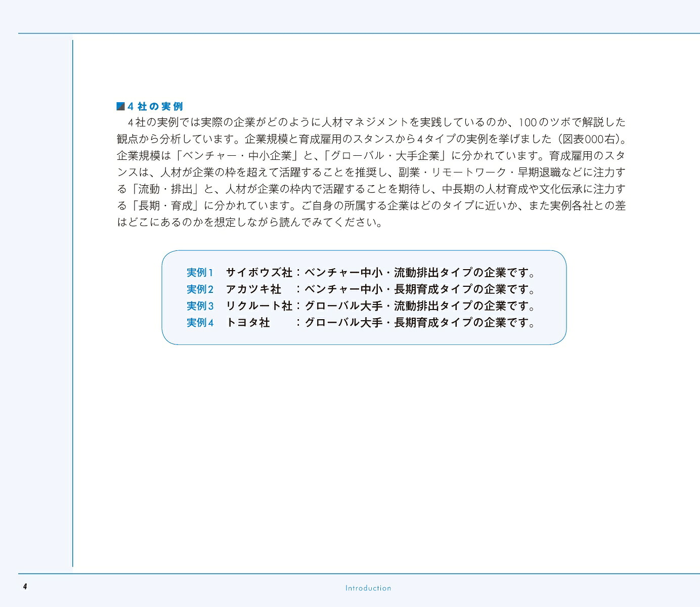
Task: Click the company name 'サイボウズ社'
Action: [x=259, y=273]
